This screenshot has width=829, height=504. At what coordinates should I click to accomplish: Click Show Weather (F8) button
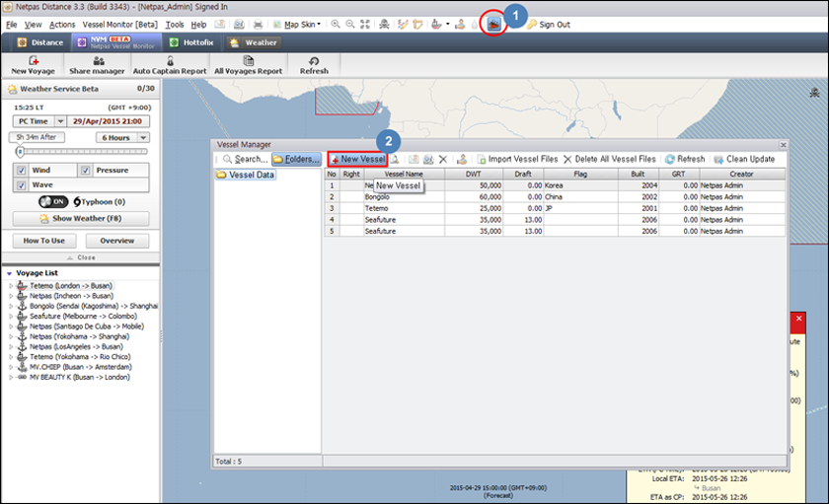coord(81,218)
